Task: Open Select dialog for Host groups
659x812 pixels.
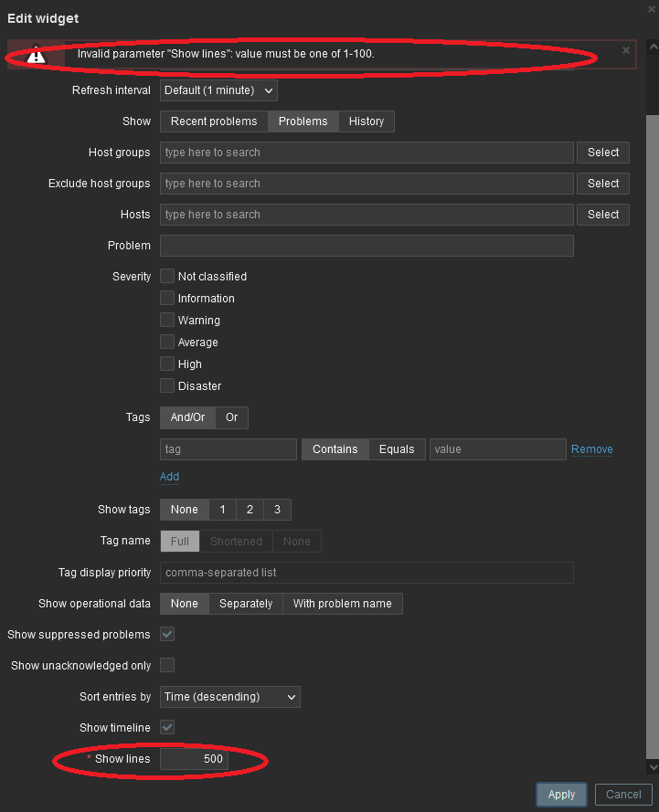Action: pyautogui.click(x=602, y=153)
